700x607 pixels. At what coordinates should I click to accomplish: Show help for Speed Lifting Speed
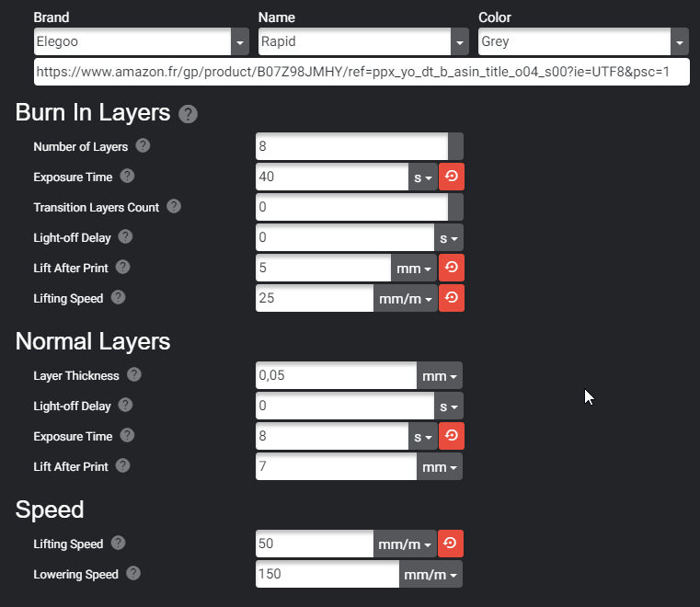coord(119,543)
